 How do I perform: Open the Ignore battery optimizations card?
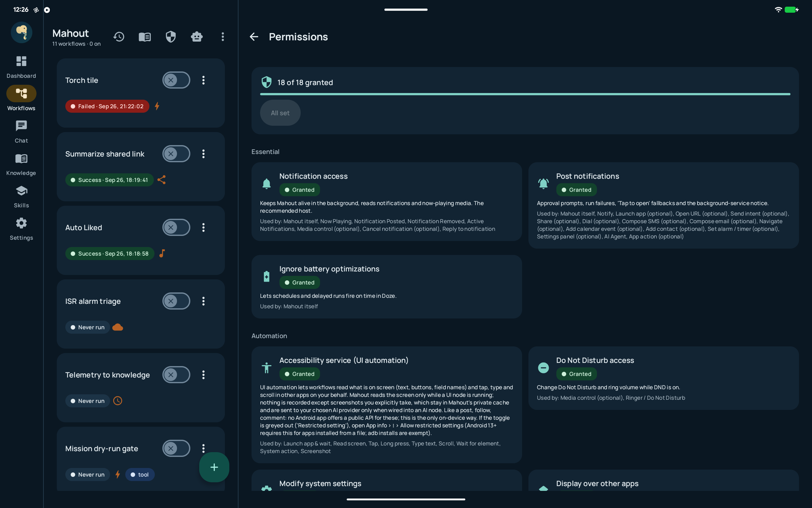(387, 287)
